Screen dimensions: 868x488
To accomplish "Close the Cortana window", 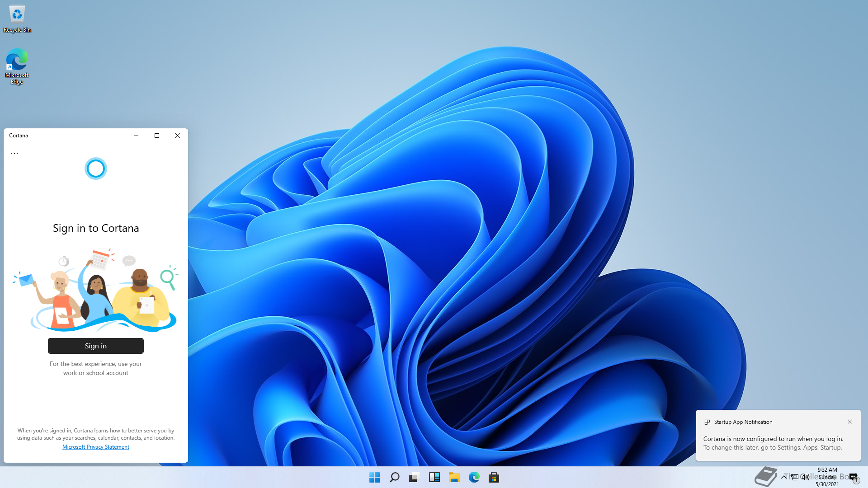I will tap(178, 136).
